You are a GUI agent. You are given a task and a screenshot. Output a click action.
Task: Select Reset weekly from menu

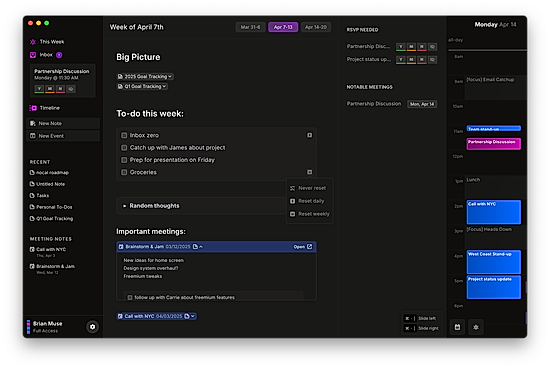[309, 214]
